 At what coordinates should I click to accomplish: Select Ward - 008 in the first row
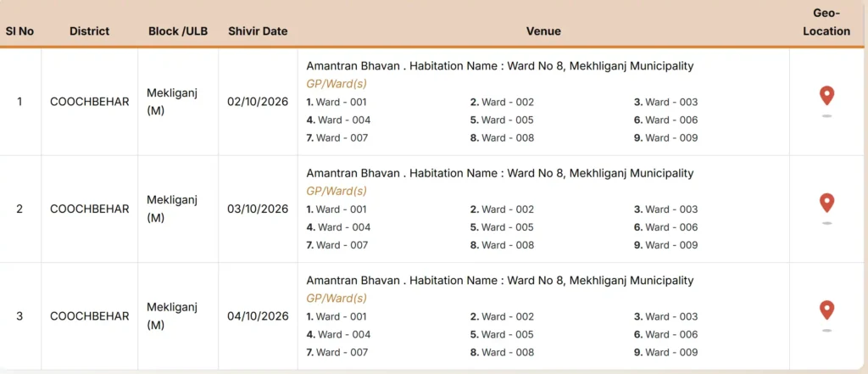[502, 137]
